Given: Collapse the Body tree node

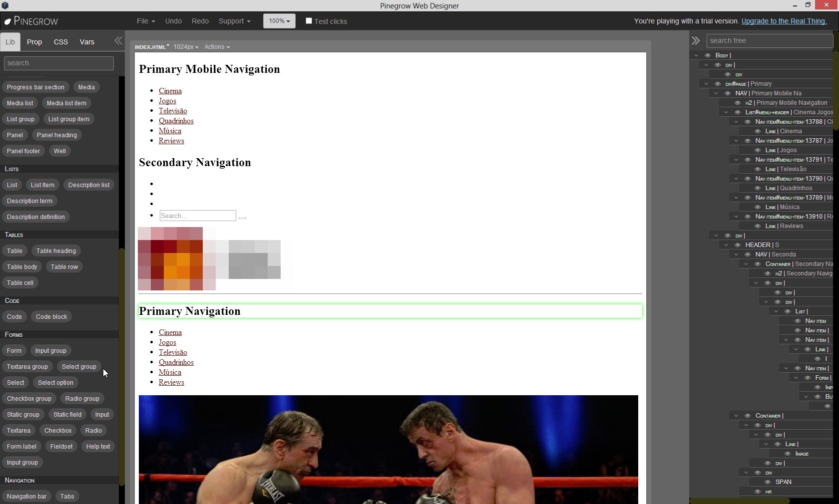Looking at the screenshot, I should [x=696, y=55].
